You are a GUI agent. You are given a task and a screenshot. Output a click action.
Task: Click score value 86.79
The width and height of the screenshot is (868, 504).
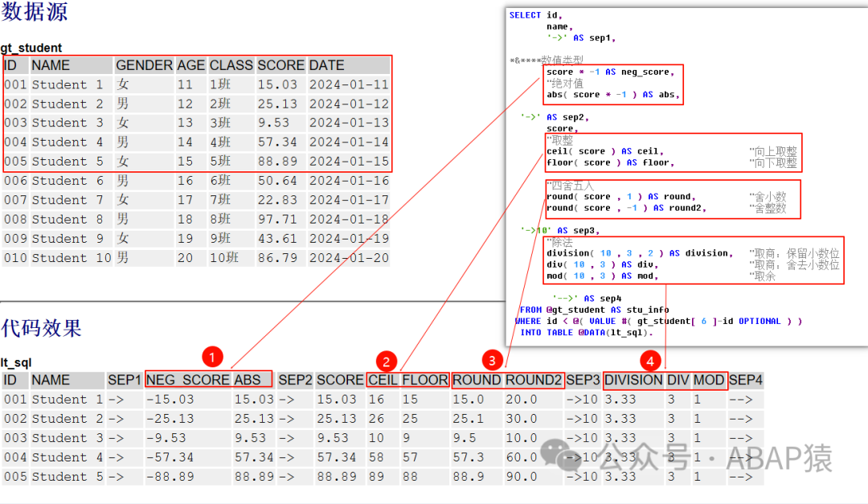click(277, 258)
